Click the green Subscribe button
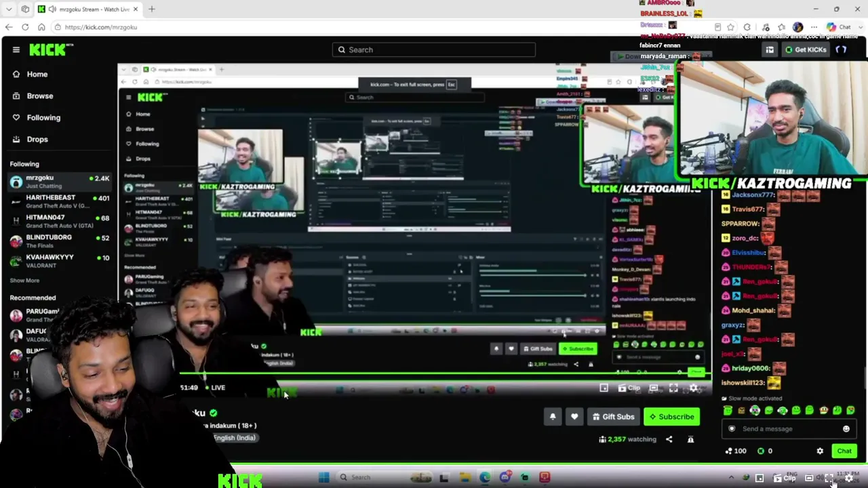The height and width of the screenshot is (488, 868). 671,417
